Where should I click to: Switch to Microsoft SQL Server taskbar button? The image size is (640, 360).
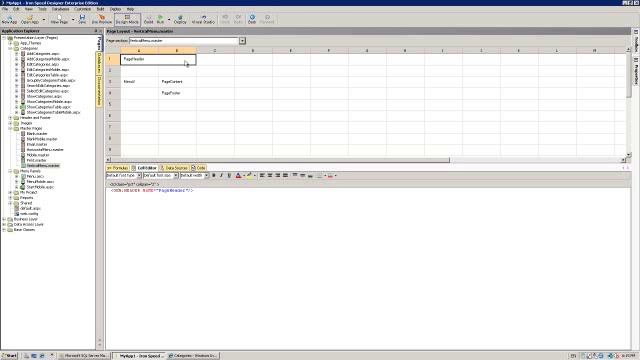coord(84,356)
